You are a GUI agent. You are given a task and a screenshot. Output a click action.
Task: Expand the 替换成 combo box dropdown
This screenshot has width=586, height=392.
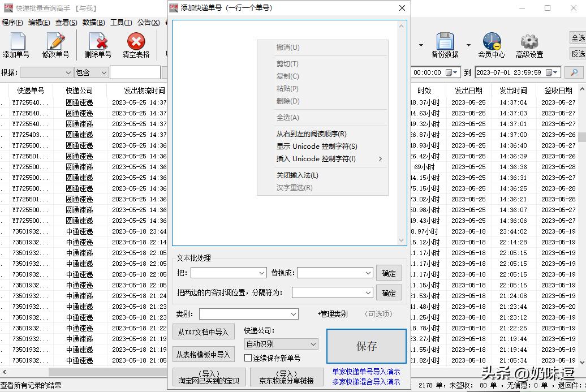(368, 273)
